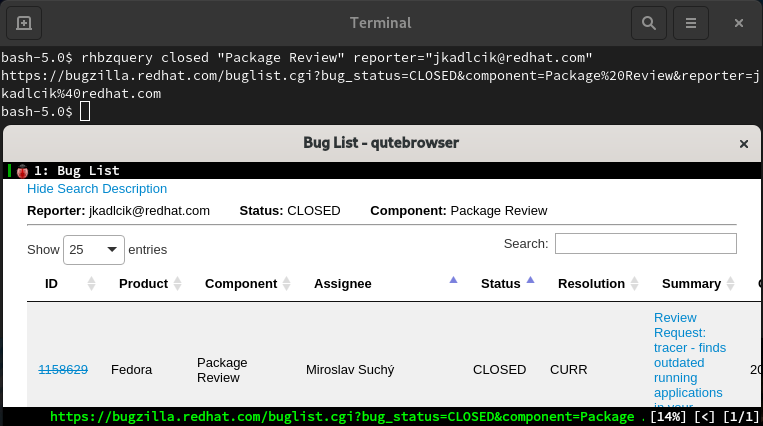Image resolution: width=763 pixels, height=426 pixels.
Task: Sort by Status column arrow
Action: click(x=530, y=281)
